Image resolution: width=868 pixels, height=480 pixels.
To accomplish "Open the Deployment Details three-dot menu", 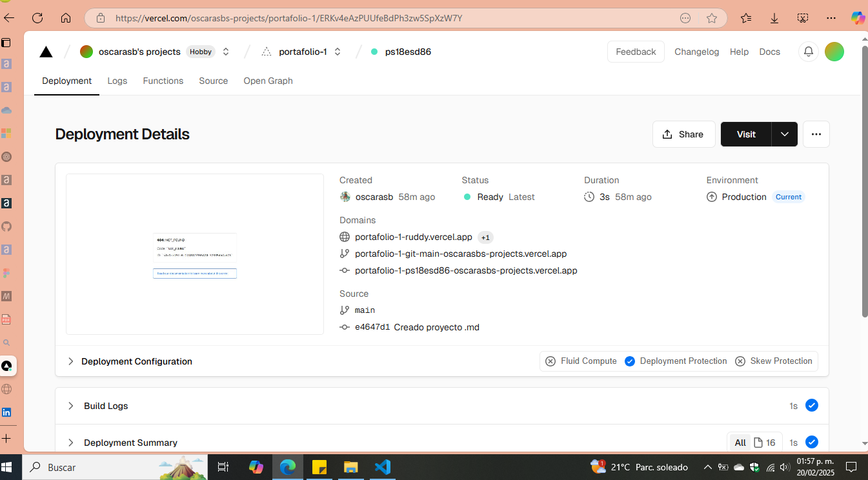I will (816, 134).
